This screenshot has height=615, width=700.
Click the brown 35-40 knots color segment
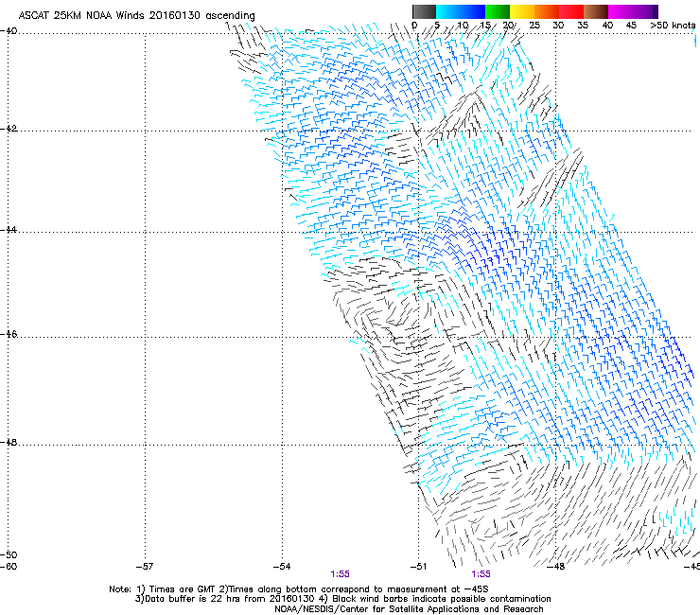pyautogui.click(x=596, y=11)
